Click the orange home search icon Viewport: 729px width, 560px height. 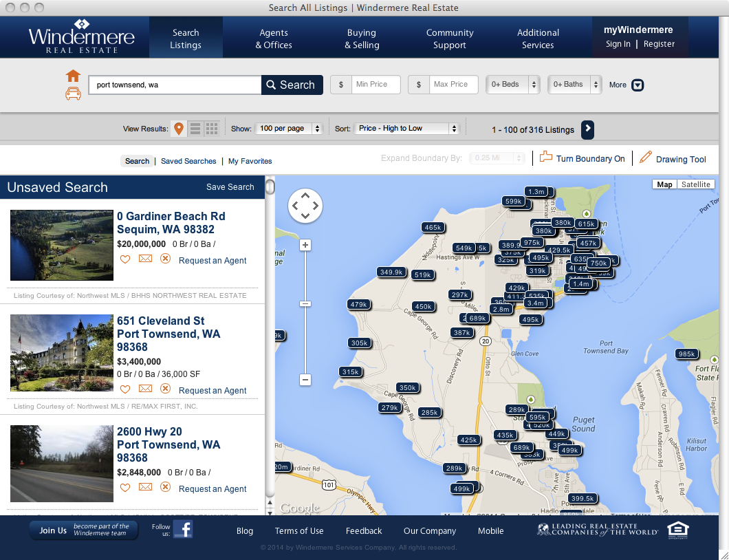coord(73,76)
